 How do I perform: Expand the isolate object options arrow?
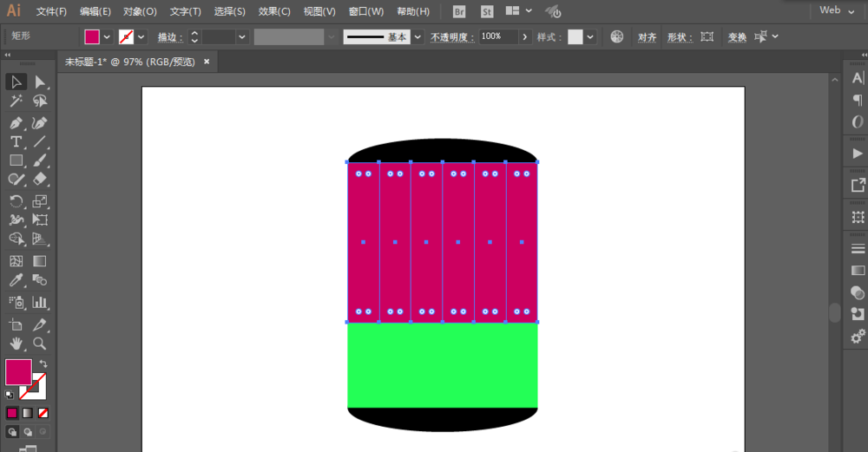click(x=775, y=36)
